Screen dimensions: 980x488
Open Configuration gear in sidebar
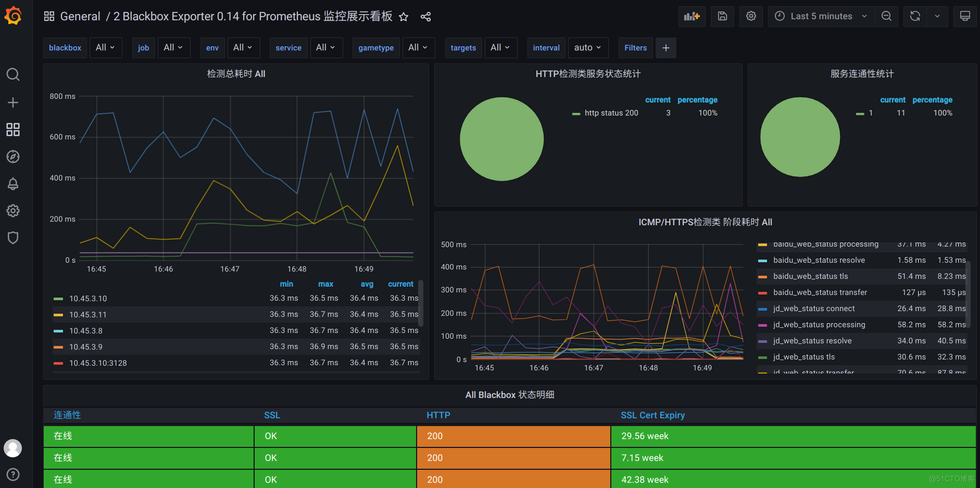[13, 211]
